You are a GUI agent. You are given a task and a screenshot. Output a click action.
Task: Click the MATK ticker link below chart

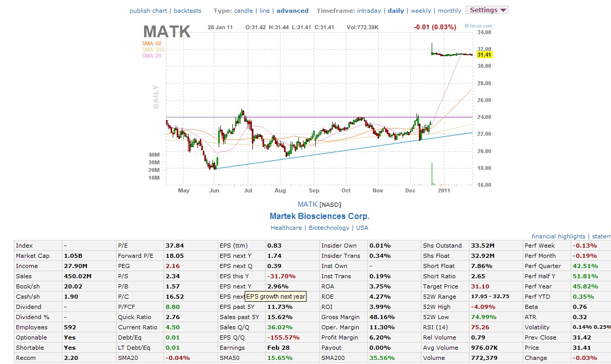308,204
